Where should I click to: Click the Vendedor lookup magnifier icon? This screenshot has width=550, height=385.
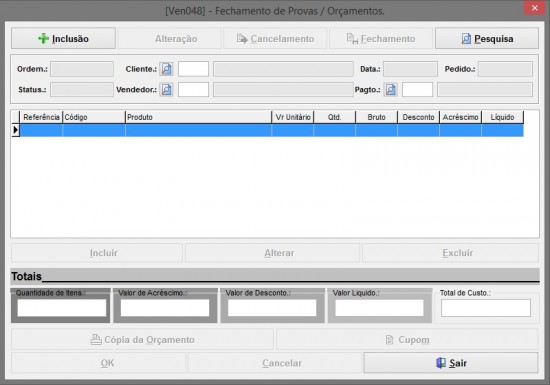(x=167, y=90)
